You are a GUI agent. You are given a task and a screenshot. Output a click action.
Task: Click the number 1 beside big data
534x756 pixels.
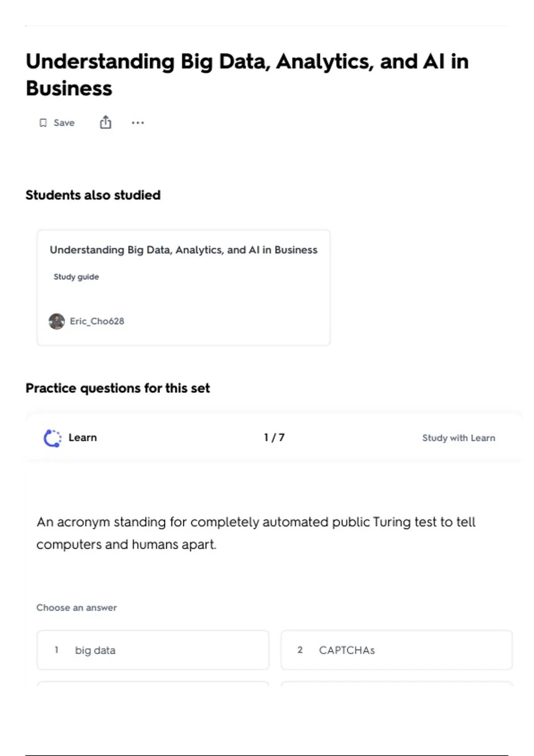pyautogui.click(x=57, y=650)
